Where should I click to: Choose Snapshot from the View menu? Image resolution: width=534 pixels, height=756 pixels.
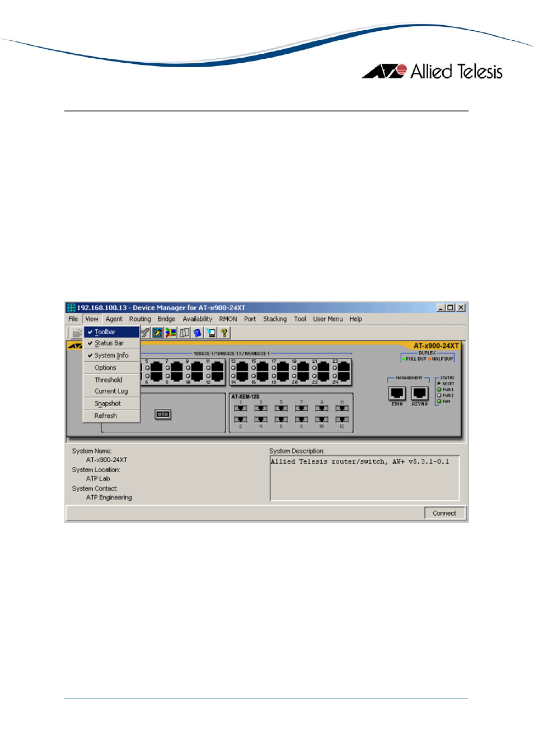(x=111, y=404)
